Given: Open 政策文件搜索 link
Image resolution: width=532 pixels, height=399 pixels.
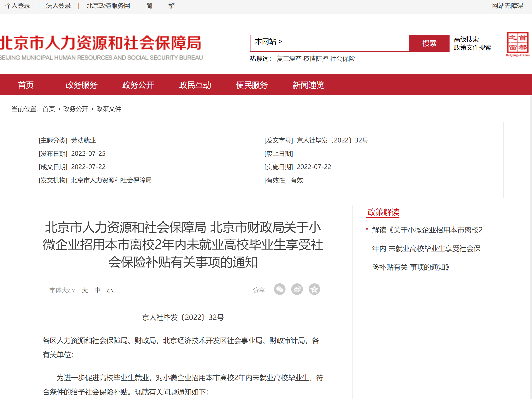Looking at the screenshot, I should [x=472, y=48].
